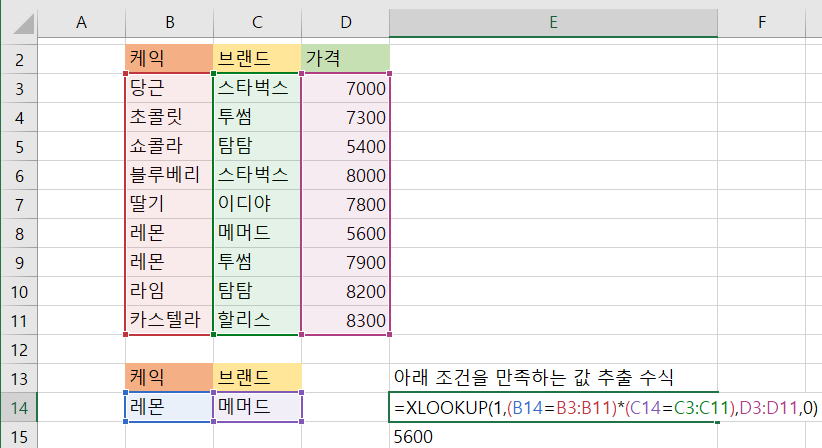Click the 브랜드 header cell in row 2

pos(257,59)
